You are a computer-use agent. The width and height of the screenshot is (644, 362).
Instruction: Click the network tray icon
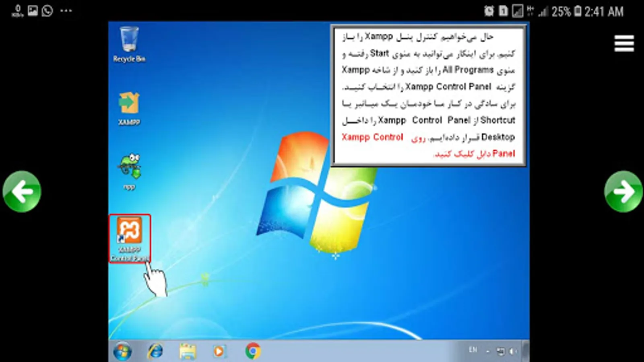click(x=500, y=352)
